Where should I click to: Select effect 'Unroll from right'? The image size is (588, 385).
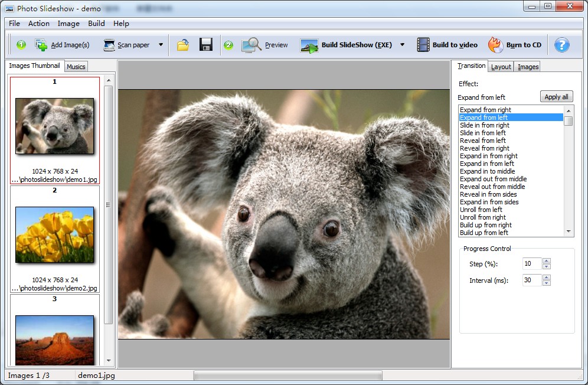tap(511, 217)
